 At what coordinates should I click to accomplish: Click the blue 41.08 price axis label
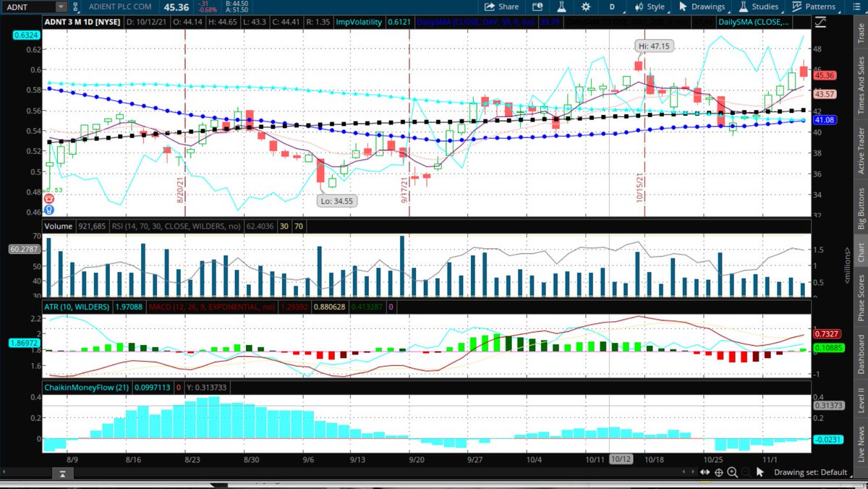[825, 120]
